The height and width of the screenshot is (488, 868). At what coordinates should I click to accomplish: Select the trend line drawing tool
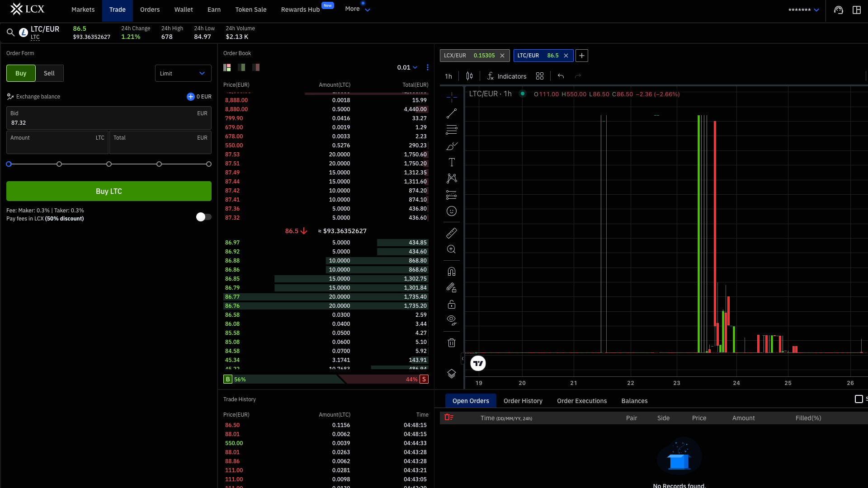[x=452, y=113]
